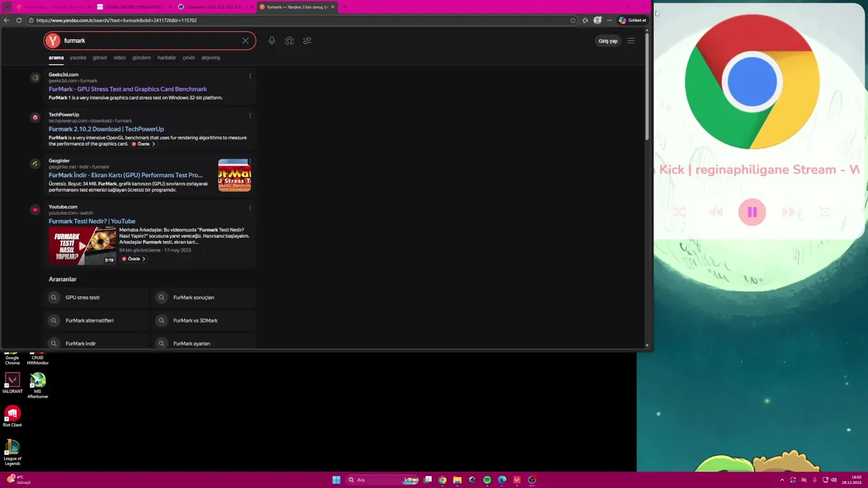Image resolution: width=868 pixels, height=488 pixels.
Task: Open image search camera icon
Action: [290, 41]
